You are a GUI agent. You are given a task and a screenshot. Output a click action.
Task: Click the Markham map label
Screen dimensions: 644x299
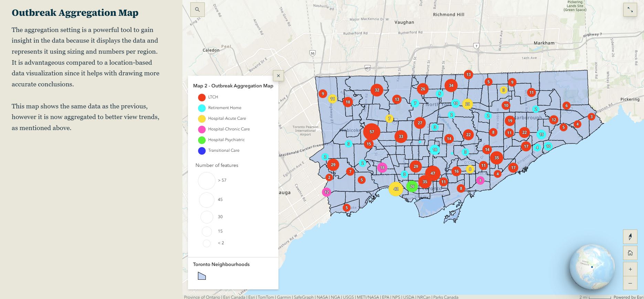[x=544, y=43]
